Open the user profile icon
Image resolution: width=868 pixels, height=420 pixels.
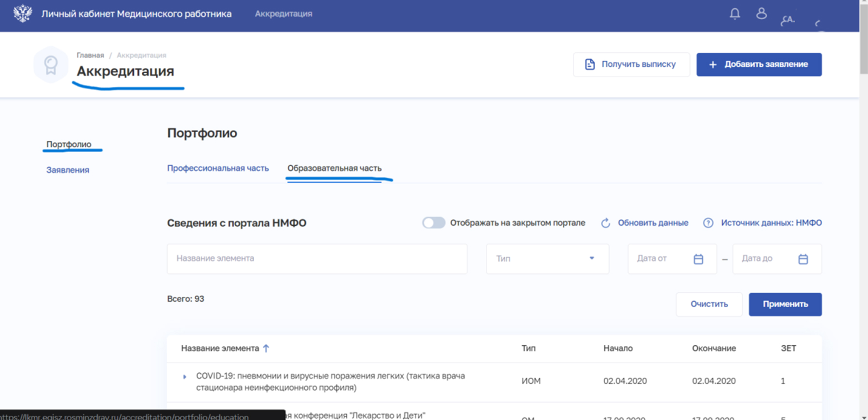pos(761,13)
